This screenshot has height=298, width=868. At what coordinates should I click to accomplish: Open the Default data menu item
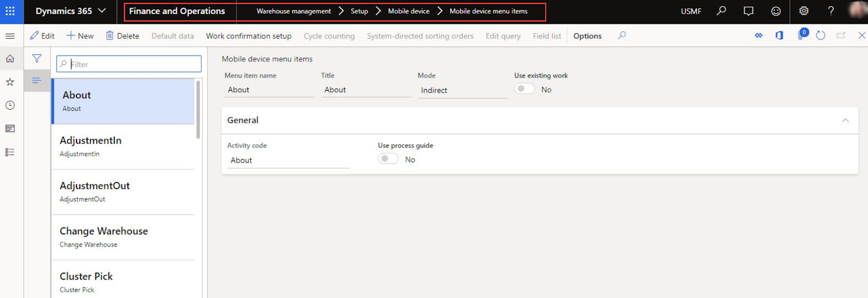(173, 36)
